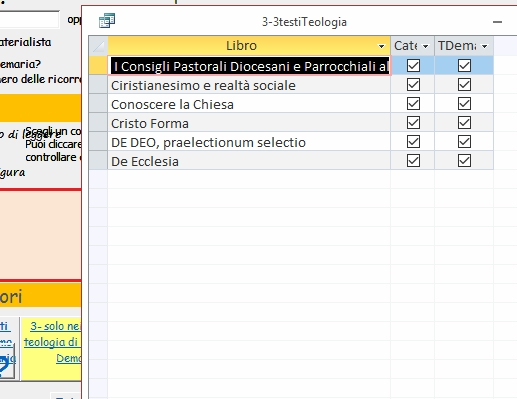This screenshot has height=399, width=517.
Task: Toggle Cate checkbox for I Consigli Pastorali row
Action: pos(413,65)
